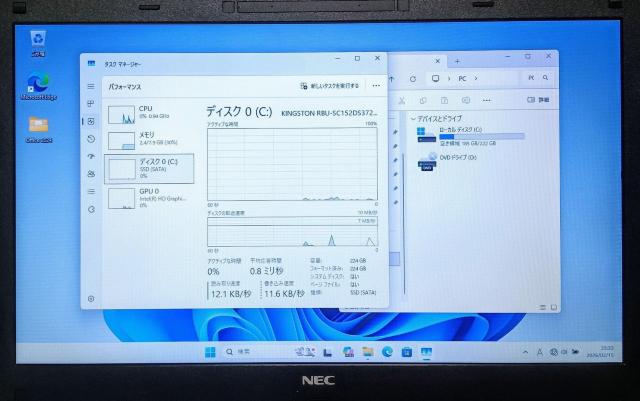The width and height of the screenshot is (640, 401).
Task: Select GPU 0 performance entry
Action: click(149, 198)
